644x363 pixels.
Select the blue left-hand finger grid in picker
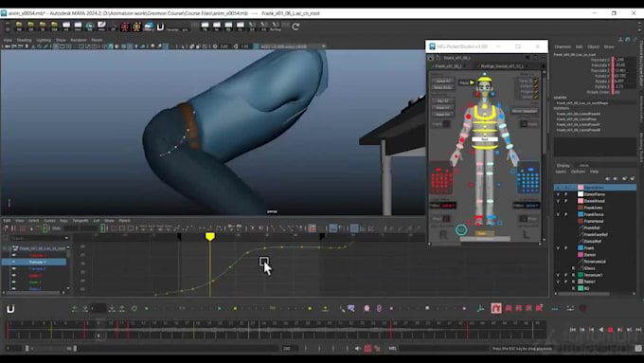528,178
